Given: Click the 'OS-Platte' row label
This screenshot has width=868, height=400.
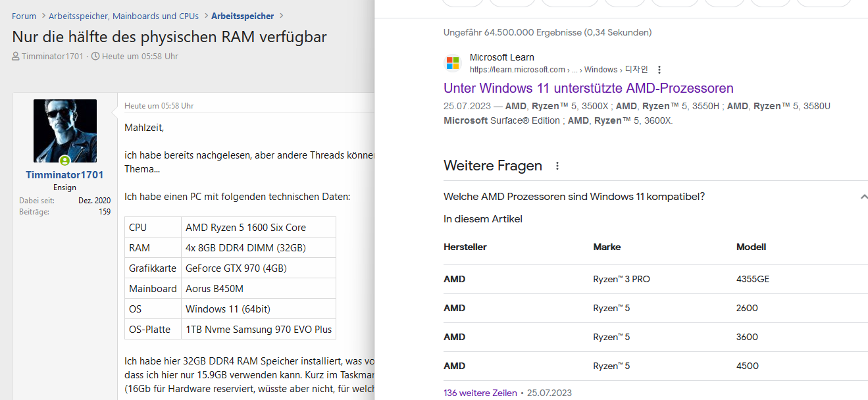Looking at the screenshot, I should 149,329.
